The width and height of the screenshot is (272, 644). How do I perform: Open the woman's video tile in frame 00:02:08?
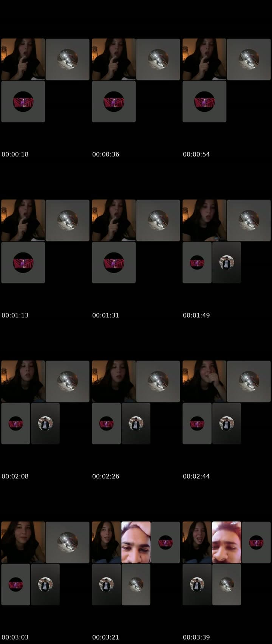(23, 381)
